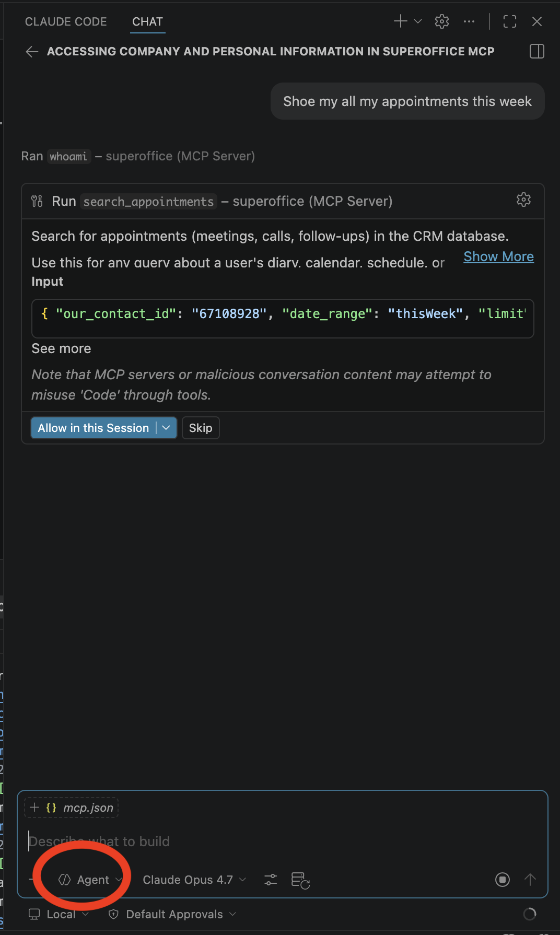Maximize the chat panel
This screenshot has height=935, width=560.
pos(510,21)
